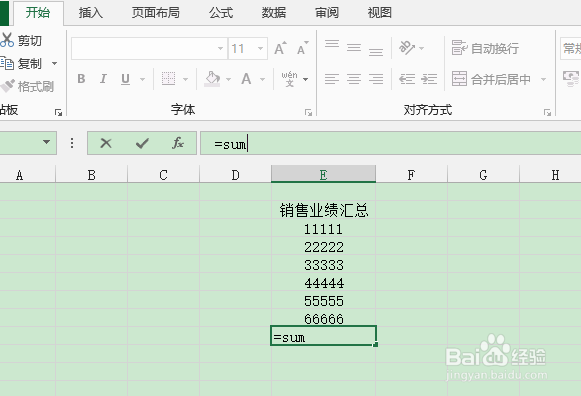Open Font (字体) group dialog launcher

(308, 112)
